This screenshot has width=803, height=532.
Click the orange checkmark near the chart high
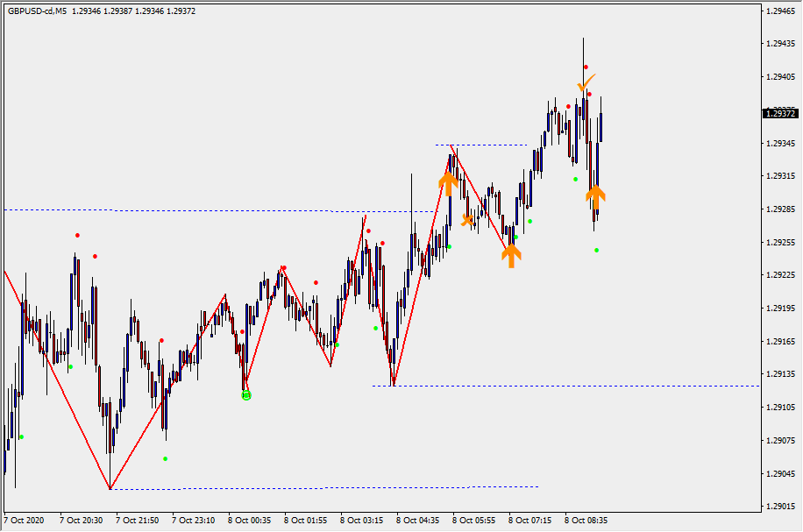(x=586, y=83)
